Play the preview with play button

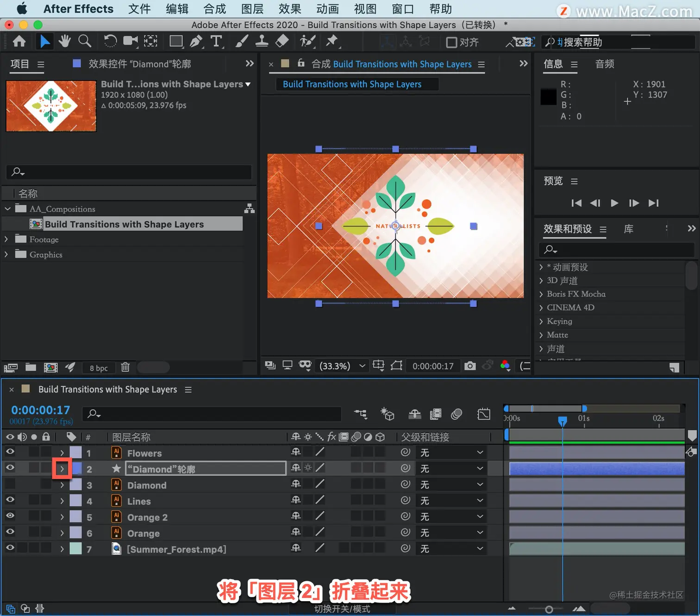pyautogui.click(x=614, y=203)
